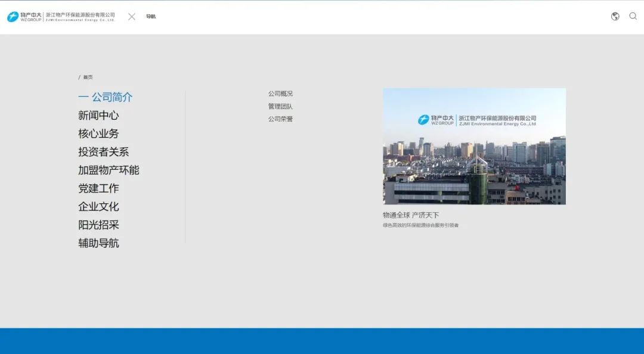
Task: Select 加盟物产环能 menu entry
Action: 109,170
